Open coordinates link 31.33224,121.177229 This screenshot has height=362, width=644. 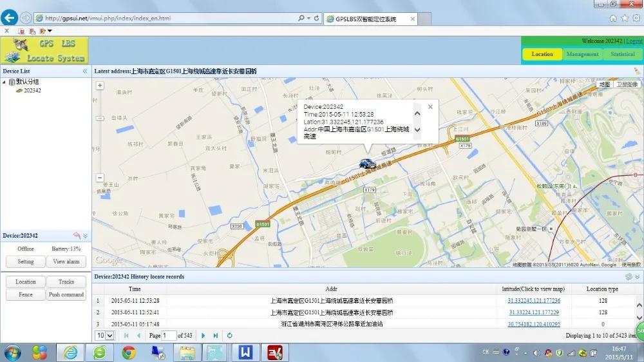[x=534, y=312]
